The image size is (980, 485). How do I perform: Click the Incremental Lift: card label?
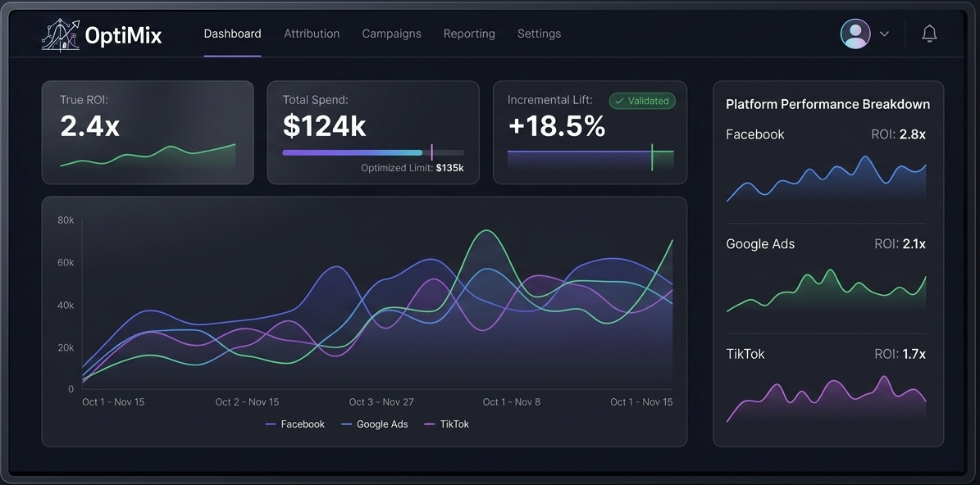pyautogui.click(x=550, y=99)
